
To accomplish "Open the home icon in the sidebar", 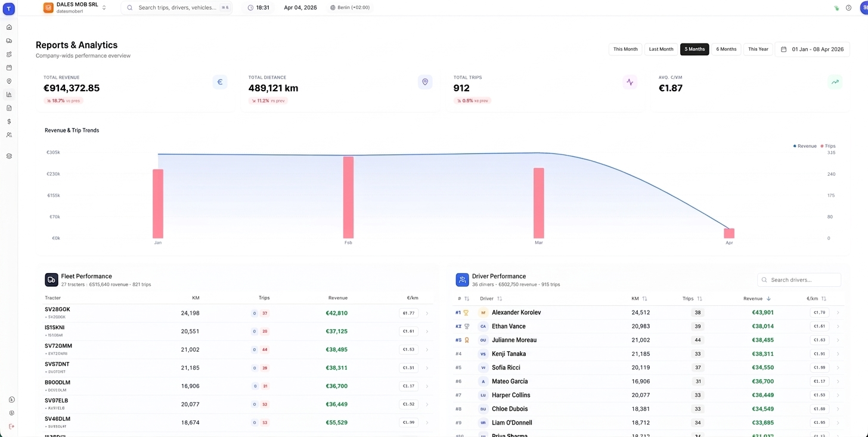I will pos(9,27).
